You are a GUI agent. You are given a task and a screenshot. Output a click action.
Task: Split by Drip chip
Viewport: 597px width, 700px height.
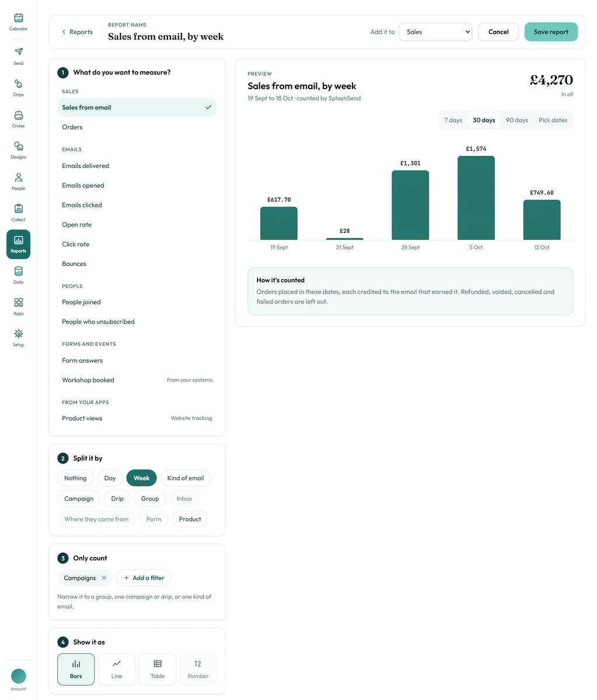pyautogui.click(x=117, y=498)
